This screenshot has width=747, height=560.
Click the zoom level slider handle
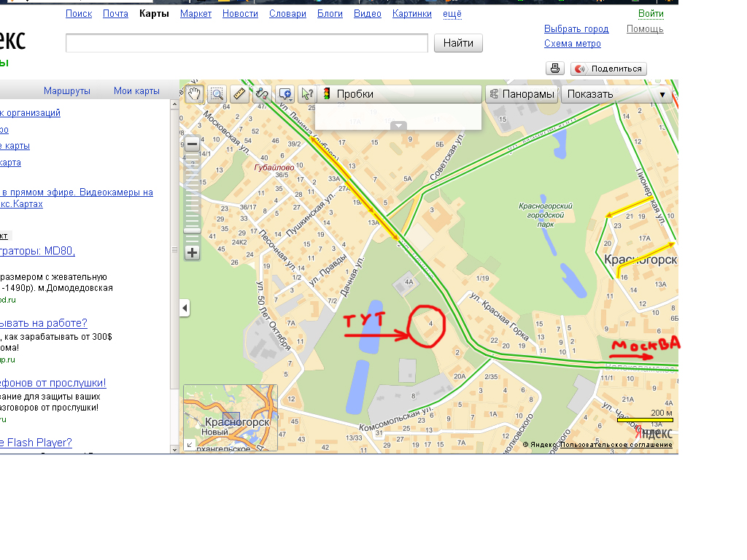tap(192, 230)
